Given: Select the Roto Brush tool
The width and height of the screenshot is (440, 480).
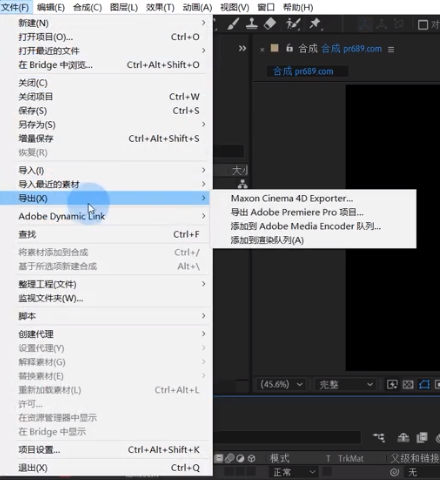Looking at the screenshot, I should (293, 24).
